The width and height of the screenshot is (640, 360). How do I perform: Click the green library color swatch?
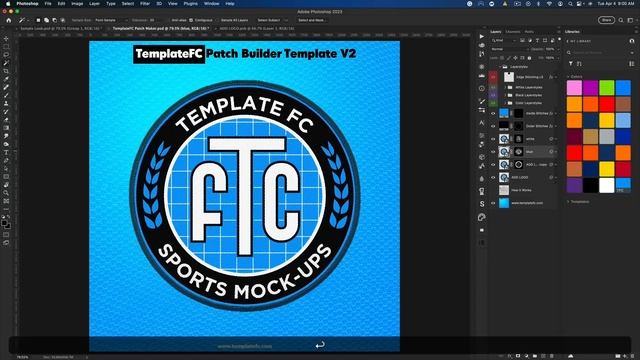[x=607, y=88]
